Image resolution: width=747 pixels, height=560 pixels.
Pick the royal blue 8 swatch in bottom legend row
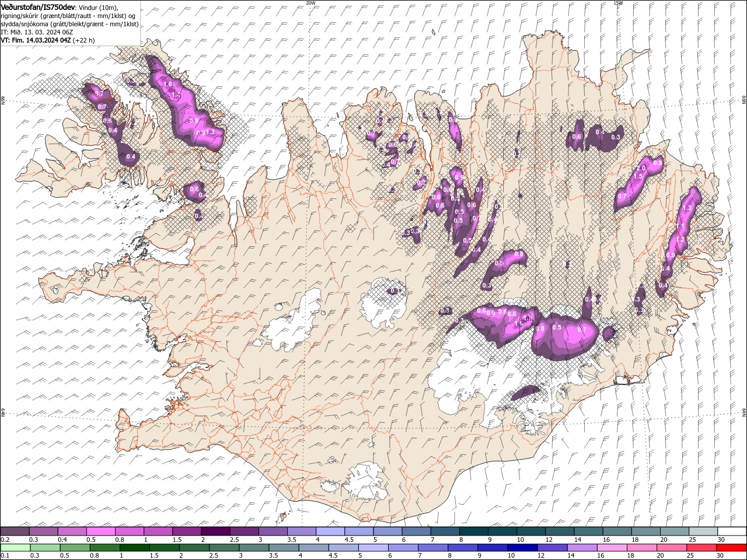pos(463,547)
